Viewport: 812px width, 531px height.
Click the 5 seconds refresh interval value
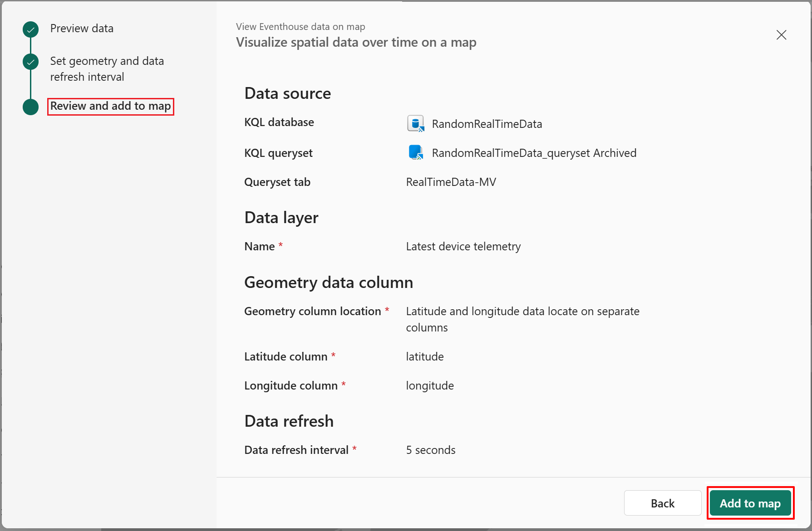(430, 450)
